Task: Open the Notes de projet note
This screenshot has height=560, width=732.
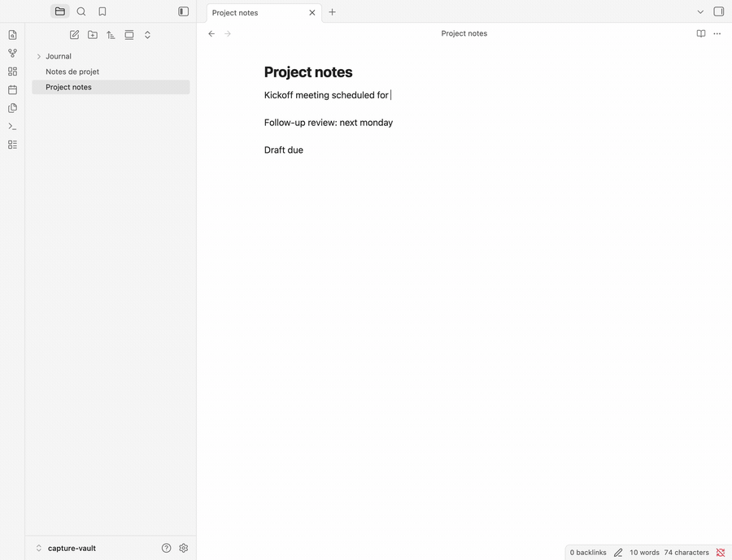Action: (x=111, y=72)
